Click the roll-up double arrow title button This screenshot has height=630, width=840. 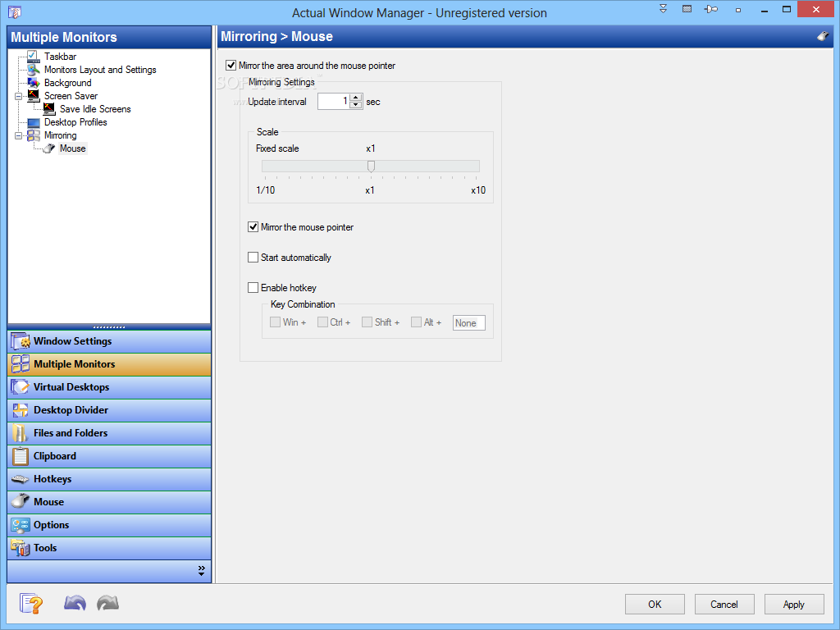[x=663, y=9]
